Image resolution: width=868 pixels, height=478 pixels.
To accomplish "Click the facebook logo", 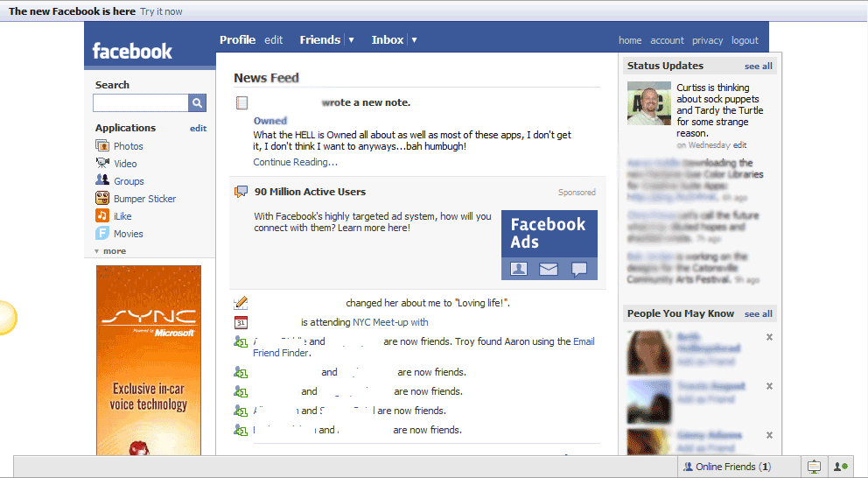I will [132, 51].
